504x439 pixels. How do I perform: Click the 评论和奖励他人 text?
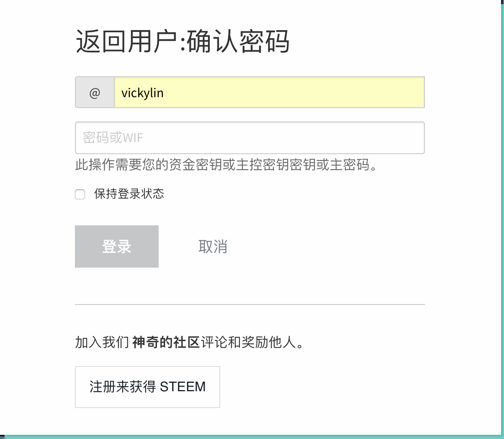pos(251,342)
